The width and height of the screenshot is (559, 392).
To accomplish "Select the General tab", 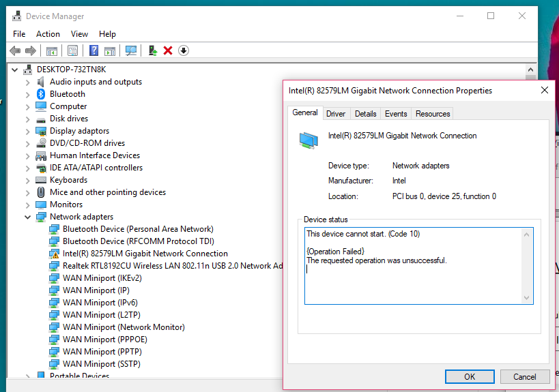I will point(305,112).
